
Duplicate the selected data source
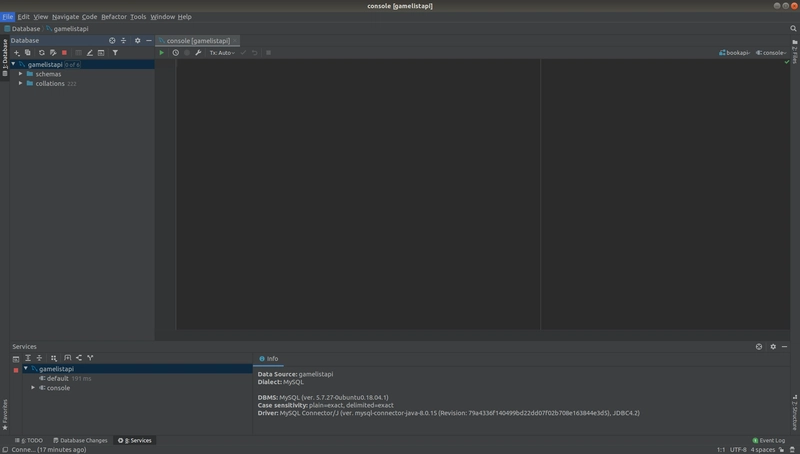tap(28, 53)
